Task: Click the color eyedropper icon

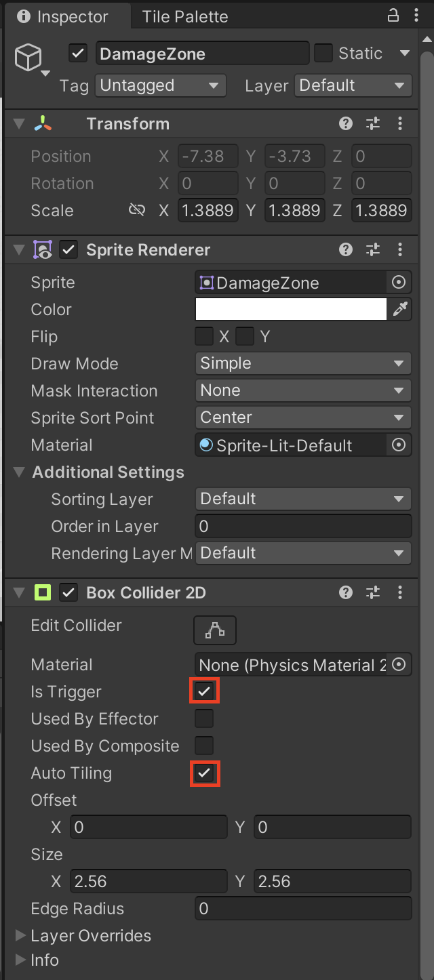Action: (x=400, y=310)
